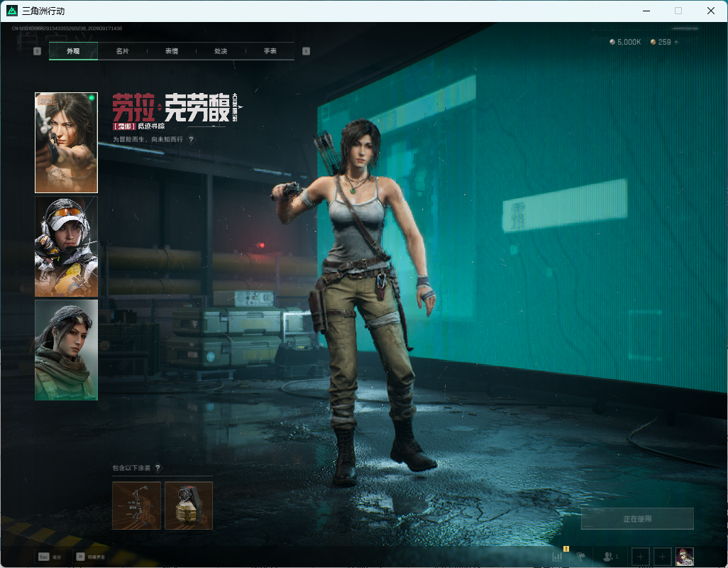This screenshot has width=728, height=568.
Task: Open the 手表 tab
Action: pos(270,51)
